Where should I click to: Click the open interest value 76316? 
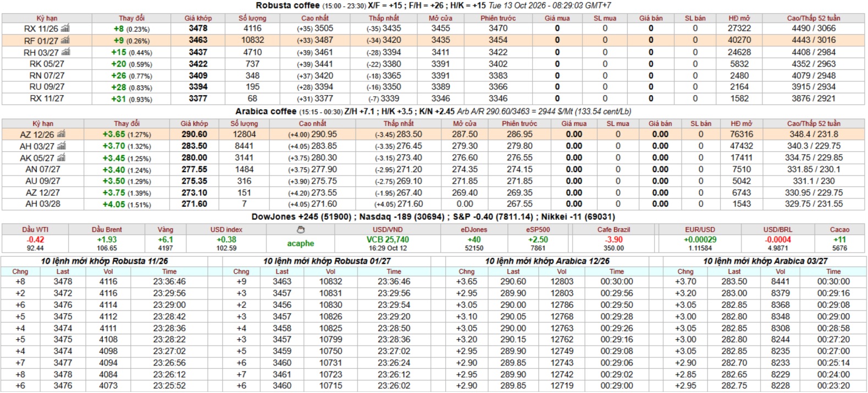click(742, 134)
